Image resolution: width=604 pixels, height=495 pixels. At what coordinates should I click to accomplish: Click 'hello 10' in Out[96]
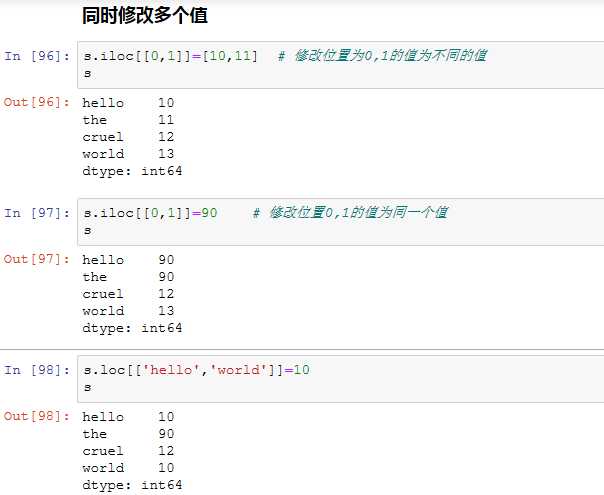128,103
